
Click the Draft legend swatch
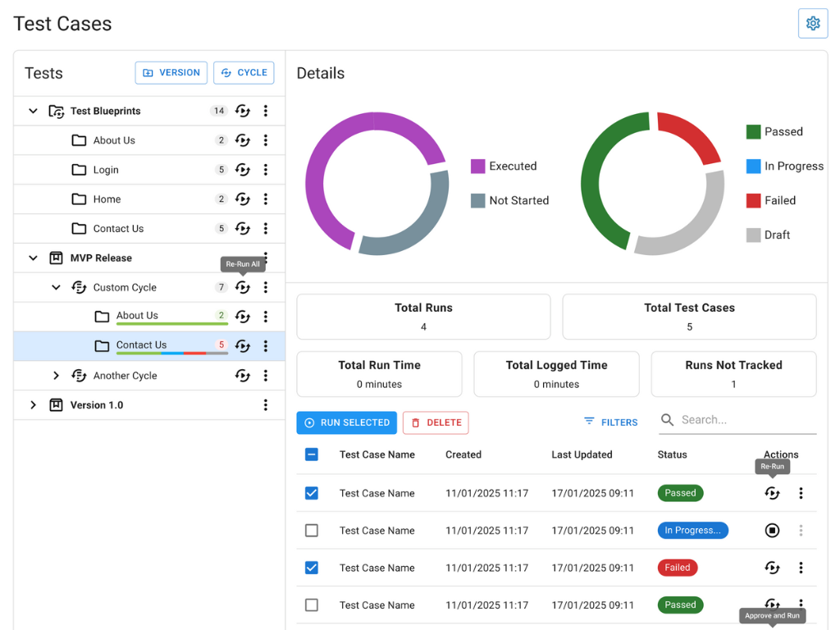coord(754,235)
